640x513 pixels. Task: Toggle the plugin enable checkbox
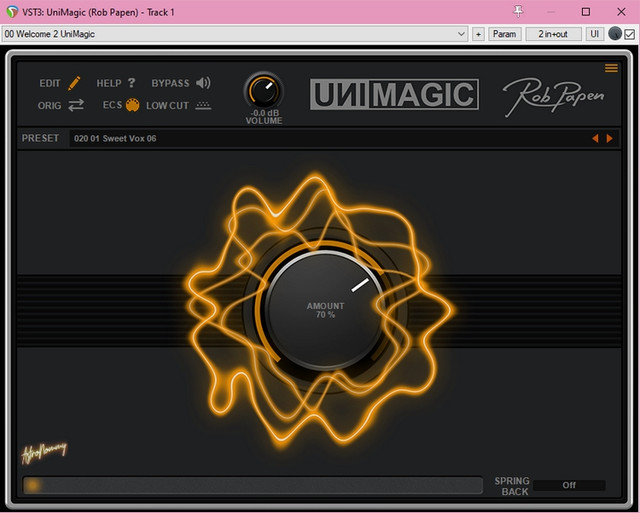click(630, 34)
